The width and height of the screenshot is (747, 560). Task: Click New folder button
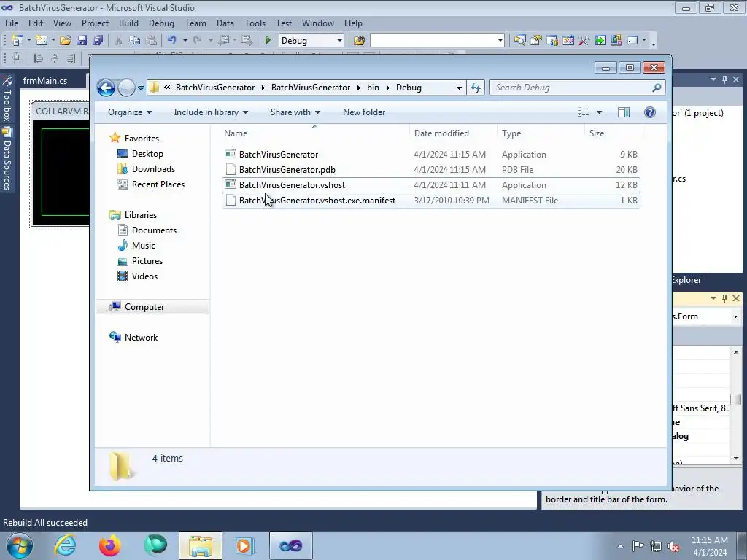(364, 112)
